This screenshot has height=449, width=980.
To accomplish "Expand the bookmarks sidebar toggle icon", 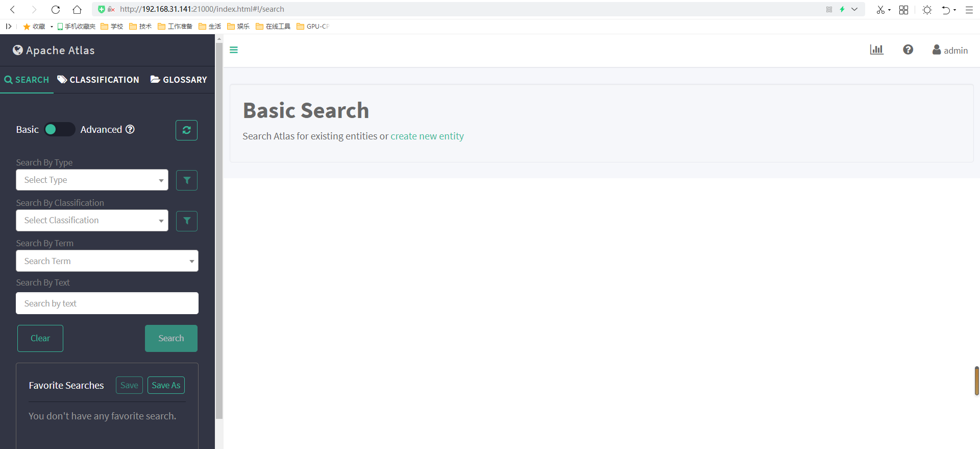I will coord(9,27).
